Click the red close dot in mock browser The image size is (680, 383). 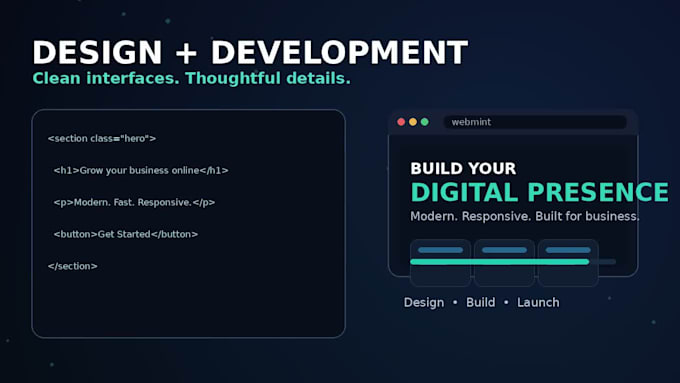(401, 122)
